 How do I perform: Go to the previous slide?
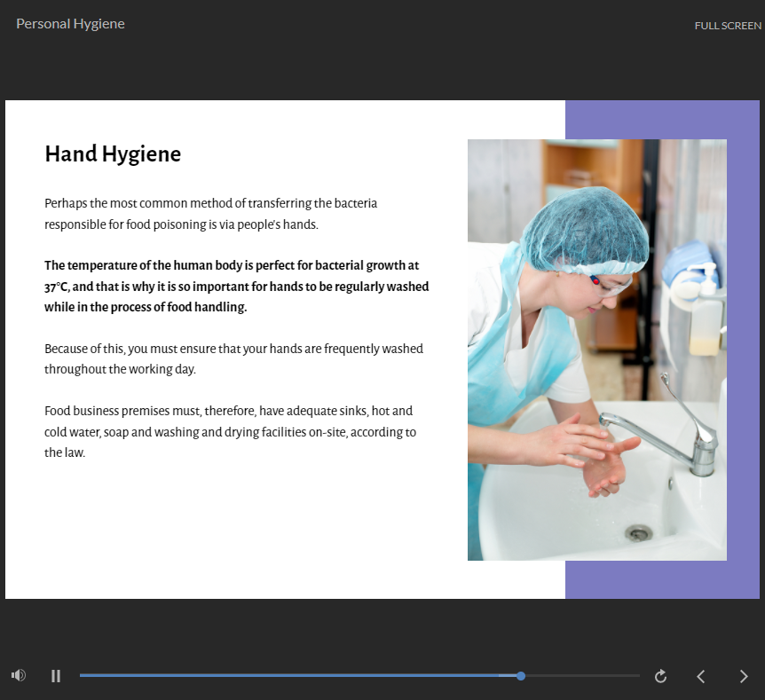point(701,676)
